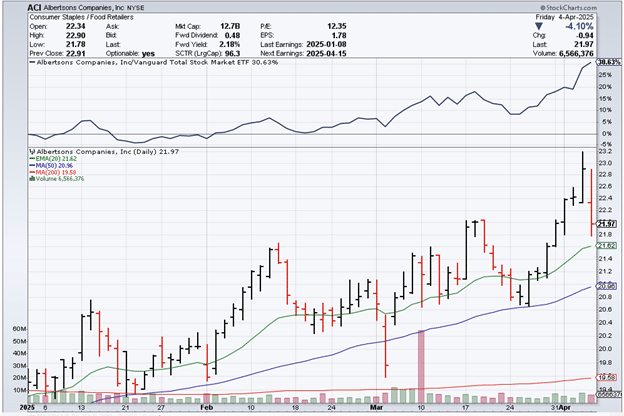Click the Optionable value yes
This screenshot has height=416, width=624.
(x=148, y=54)
